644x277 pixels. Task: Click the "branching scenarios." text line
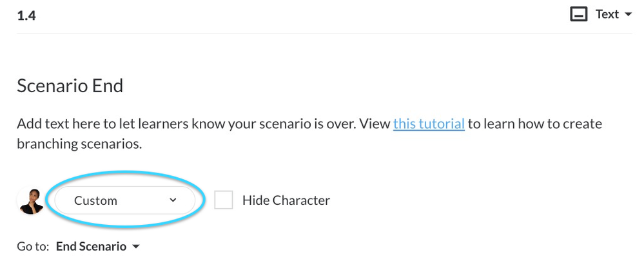point(79,144)
